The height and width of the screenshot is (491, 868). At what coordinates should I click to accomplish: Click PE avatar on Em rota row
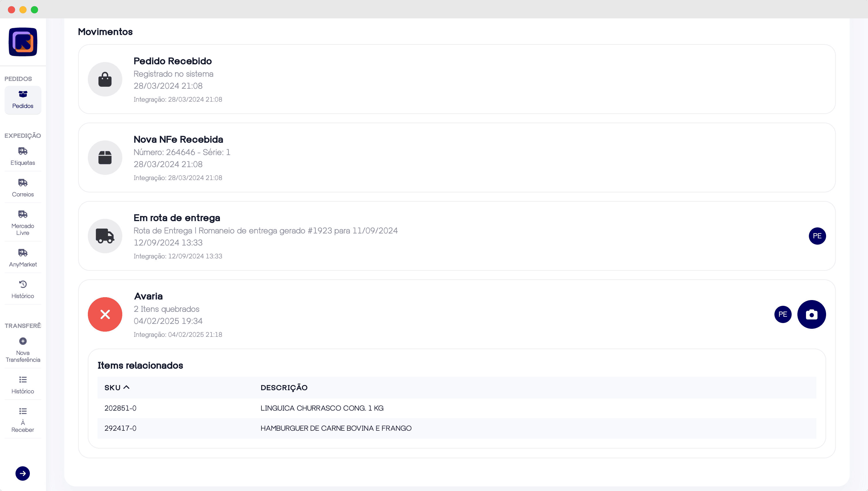point(817,236)
